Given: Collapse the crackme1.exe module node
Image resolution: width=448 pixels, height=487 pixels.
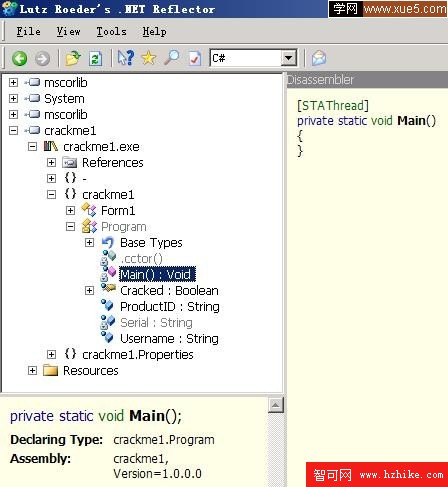Looking at the screenshot, I should (32, 146).
